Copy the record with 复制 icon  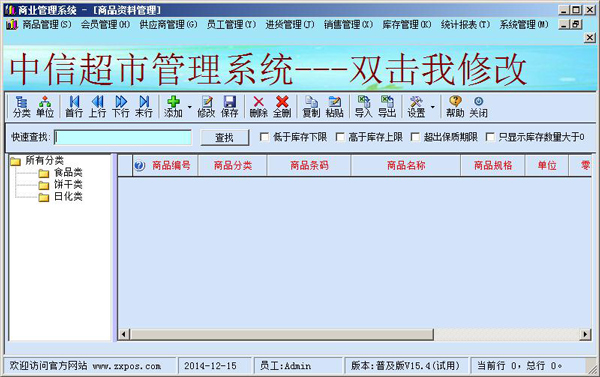tap(311, 106)
